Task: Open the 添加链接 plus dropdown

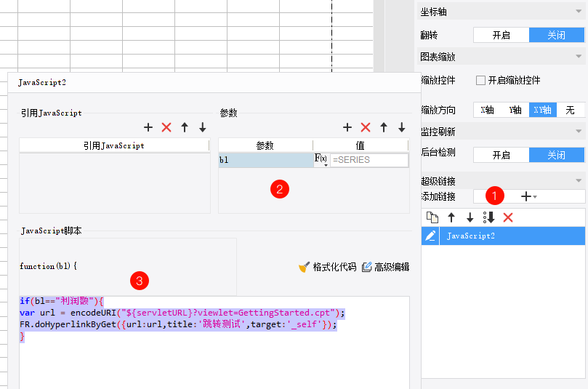Action: coord(528,196)
